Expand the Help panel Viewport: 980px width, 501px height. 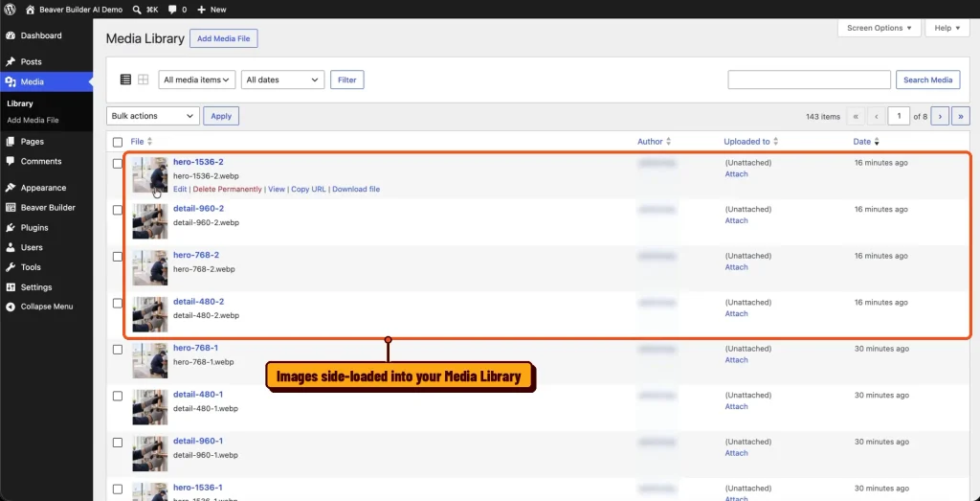point(947,28)
